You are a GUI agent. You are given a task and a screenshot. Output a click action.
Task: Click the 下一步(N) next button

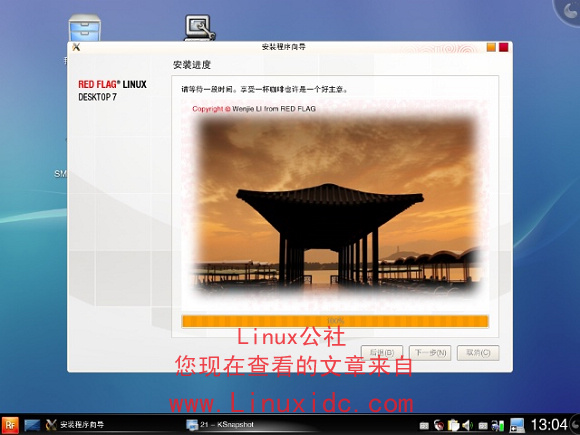coord(430,353)
